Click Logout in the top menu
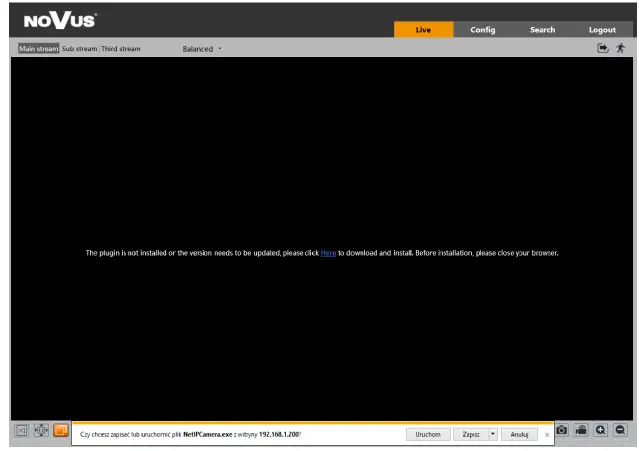639x451 pixels. tap(602, 29)
